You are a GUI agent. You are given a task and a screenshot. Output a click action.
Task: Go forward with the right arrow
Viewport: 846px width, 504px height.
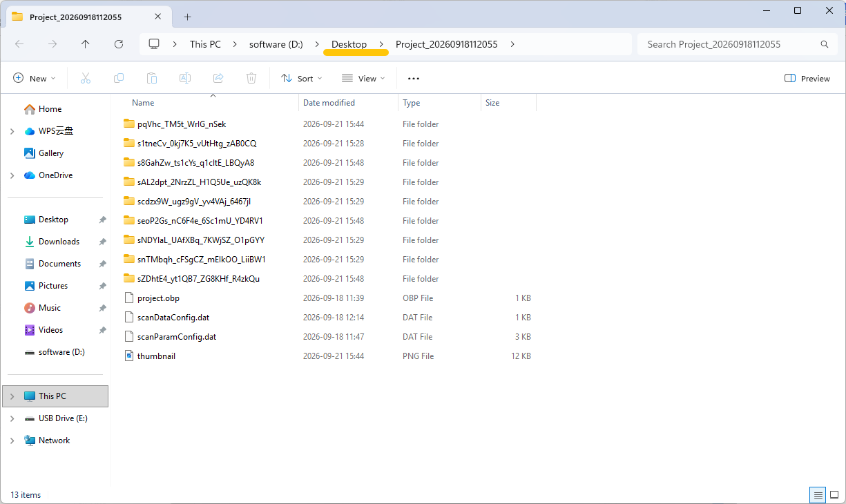(x=52, y=44)
